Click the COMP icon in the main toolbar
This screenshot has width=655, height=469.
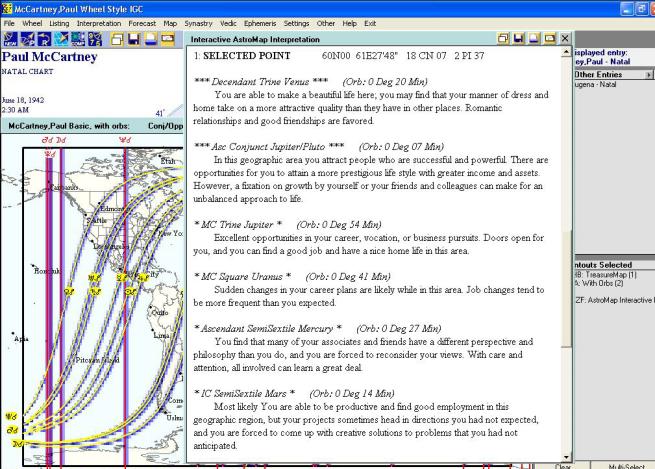[78, 39]
